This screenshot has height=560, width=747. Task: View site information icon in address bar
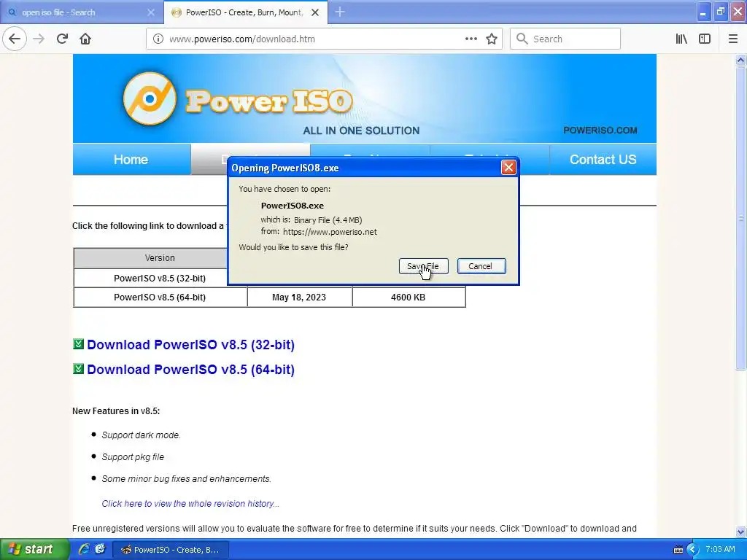(158, 39)
